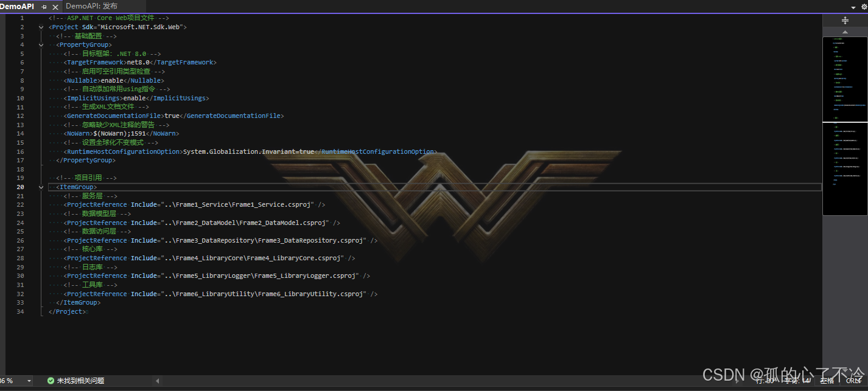Click the 基础配置 comment on line 3
The height and width of the screenshot is (391, 868).
coord(86,36)
